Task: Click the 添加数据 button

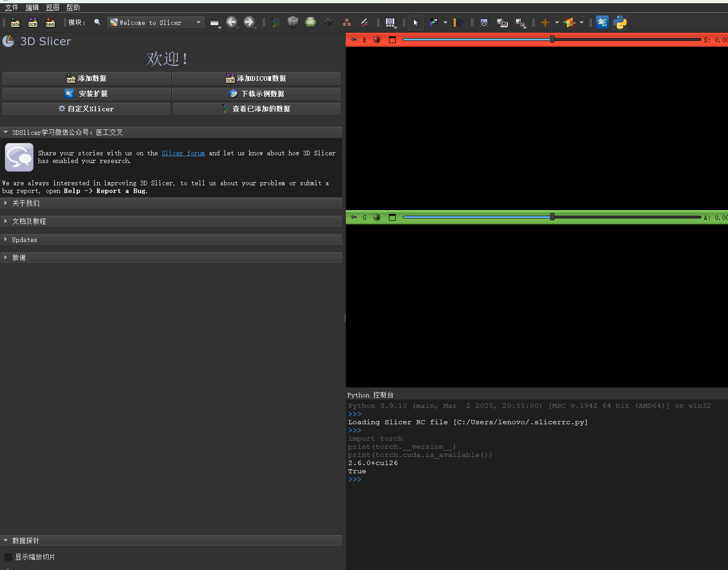Action: [86, 78]
